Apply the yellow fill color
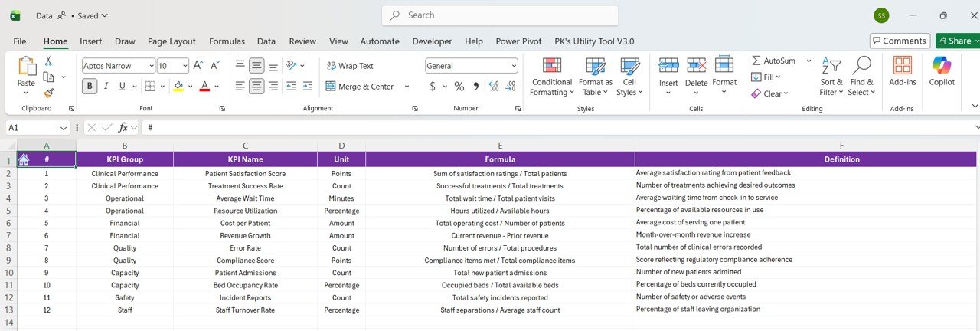The width and height of the screenshot is (980, 331). (178, 87)
